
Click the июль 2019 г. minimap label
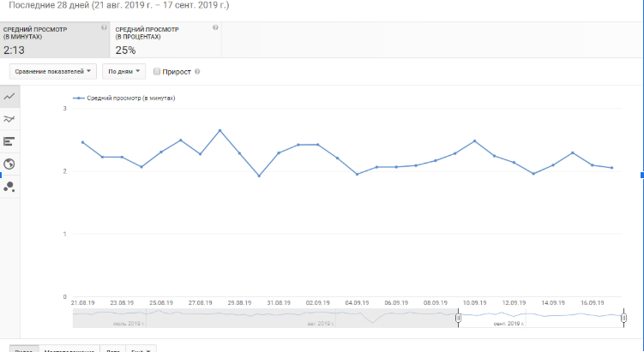point(129,324)
